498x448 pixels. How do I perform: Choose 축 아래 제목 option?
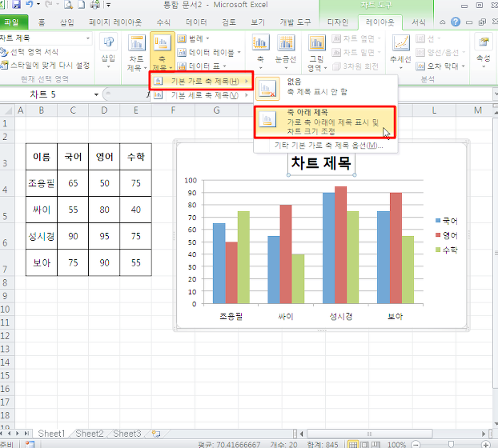[325, 122]
